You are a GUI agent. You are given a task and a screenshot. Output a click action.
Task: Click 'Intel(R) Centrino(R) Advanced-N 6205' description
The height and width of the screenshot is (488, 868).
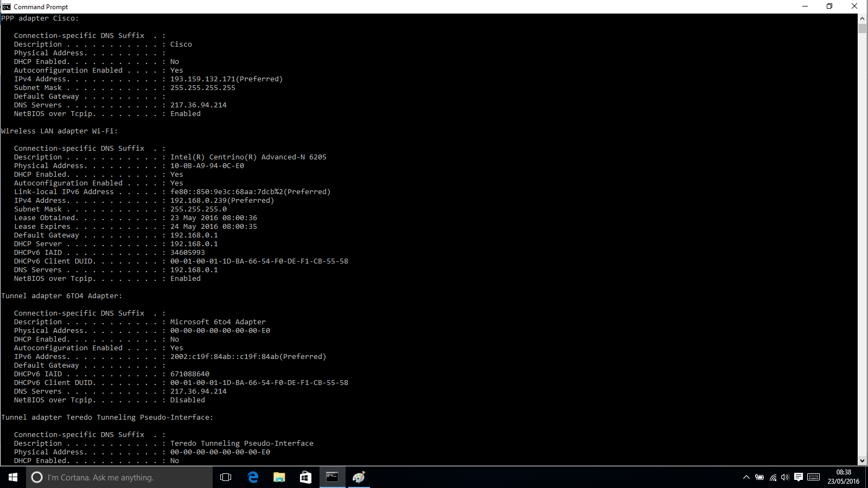248,157
